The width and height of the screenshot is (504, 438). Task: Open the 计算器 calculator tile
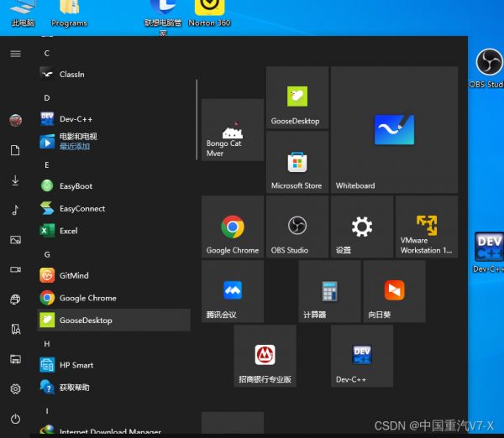(330, 291)
